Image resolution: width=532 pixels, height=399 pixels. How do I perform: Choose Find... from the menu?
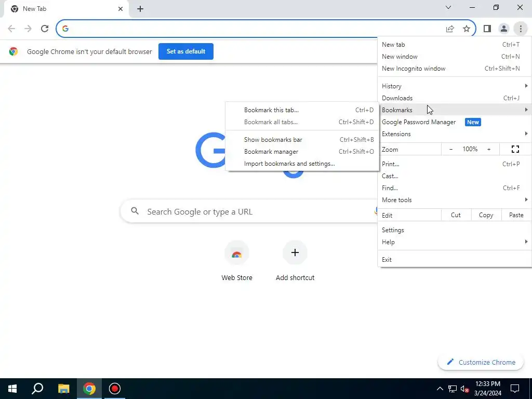[455, 188]
